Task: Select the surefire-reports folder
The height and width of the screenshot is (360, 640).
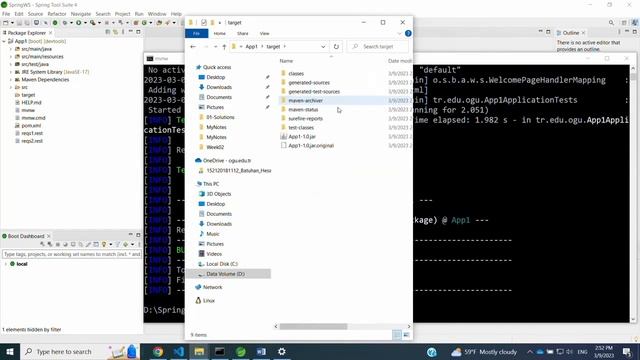Action: tap(305, 118)
